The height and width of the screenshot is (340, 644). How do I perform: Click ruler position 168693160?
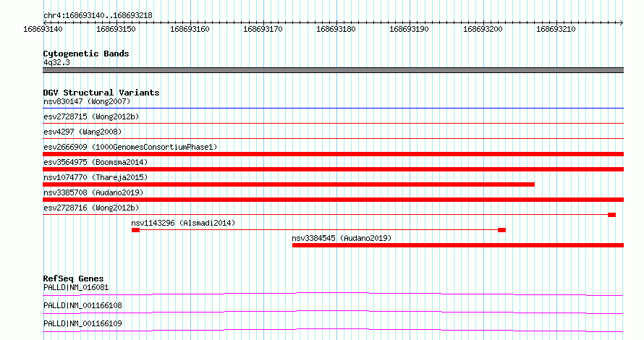(190, 29)
